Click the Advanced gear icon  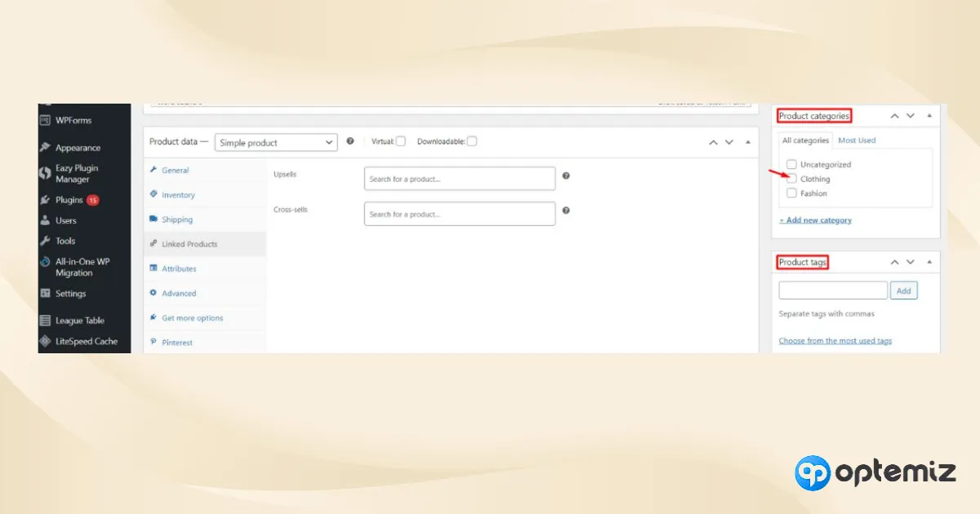click(154, 292)
